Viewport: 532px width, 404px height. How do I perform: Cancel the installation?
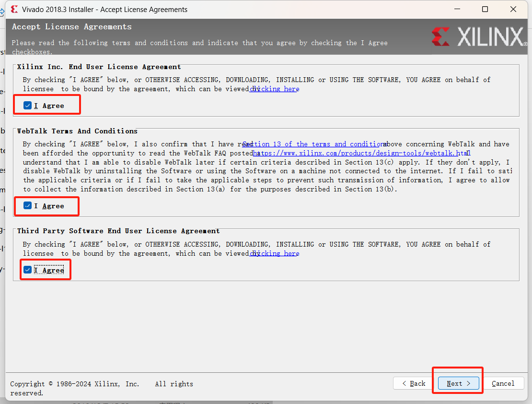[503, 383]
